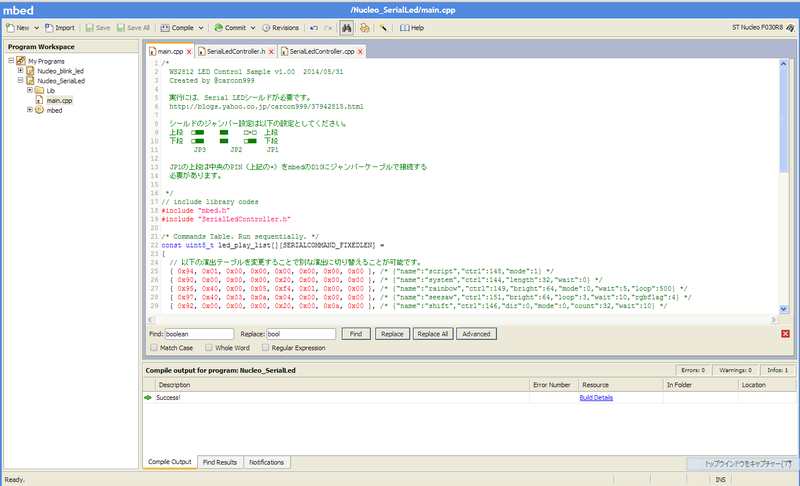Select ST Nucleo F030R8 platform

[763, 28]
